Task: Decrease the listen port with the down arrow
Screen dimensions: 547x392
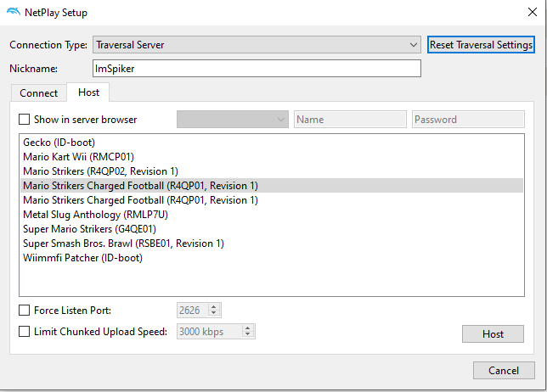Action: click(214, 313)
